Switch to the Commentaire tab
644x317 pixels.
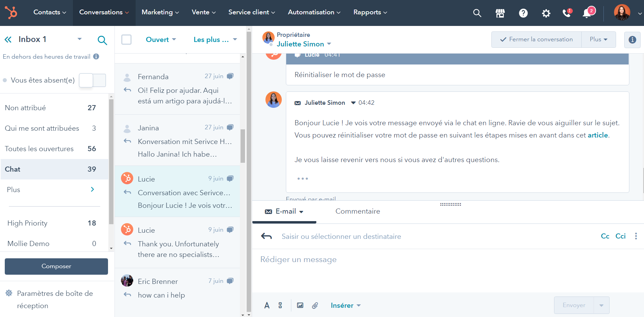(x=357, y=211)
